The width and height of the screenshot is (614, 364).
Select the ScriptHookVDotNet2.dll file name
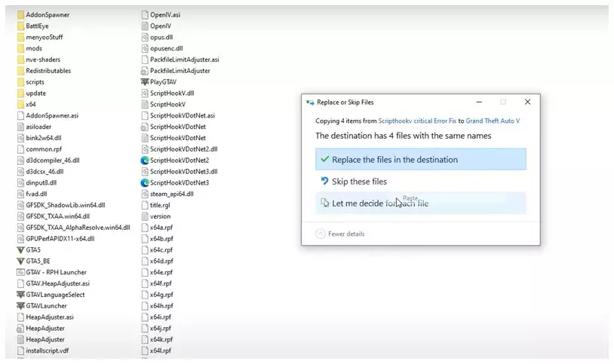[x=183, y=149]
